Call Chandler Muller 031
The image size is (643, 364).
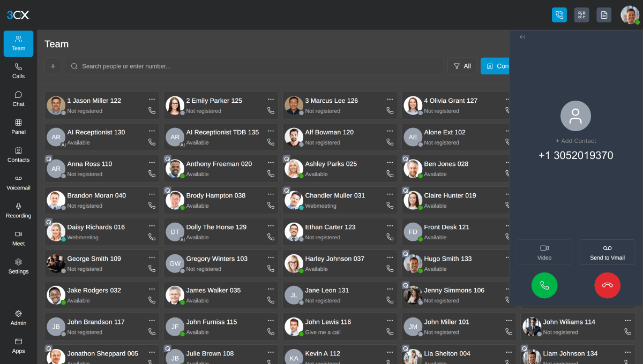pyautogui.click(x=390, y=206)
